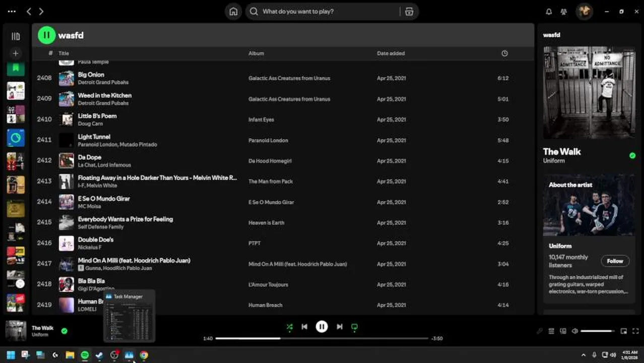This screenshot has height=363, width=644.
Task: Show hidden system tray icons chevron
Action: pos(584,355)
